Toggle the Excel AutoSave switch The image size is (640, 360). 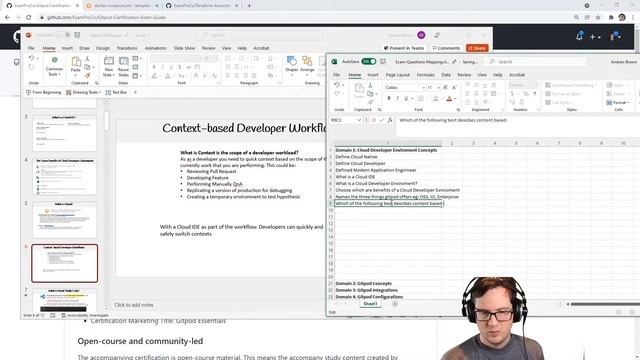(369, 62)
